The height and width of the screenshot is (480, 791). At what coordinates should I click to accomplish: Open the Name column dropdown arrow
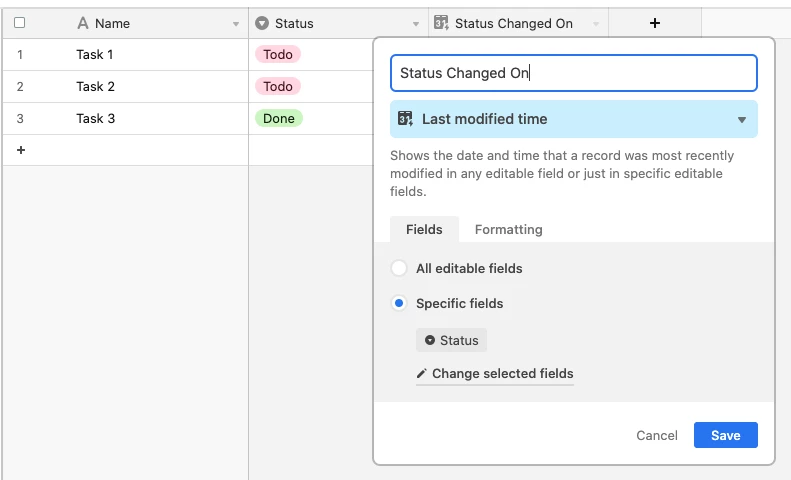click(236, 24)
